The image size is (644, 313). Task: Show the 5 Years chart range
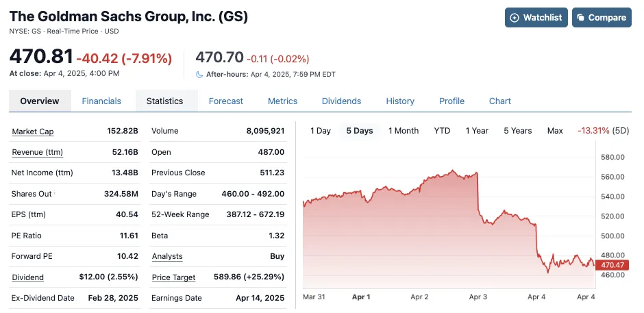tap(517, 130)
